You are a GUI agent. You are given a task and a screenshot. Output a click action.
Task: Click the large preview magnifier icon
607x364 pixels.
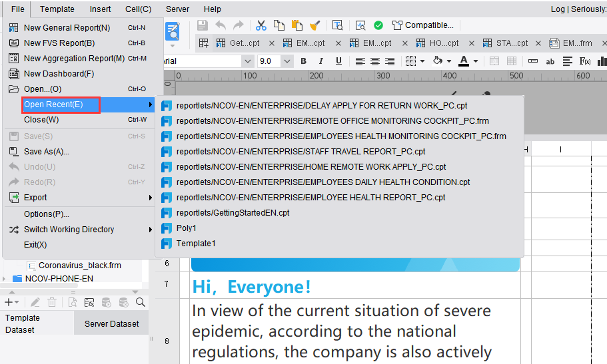tap(173, 31)
